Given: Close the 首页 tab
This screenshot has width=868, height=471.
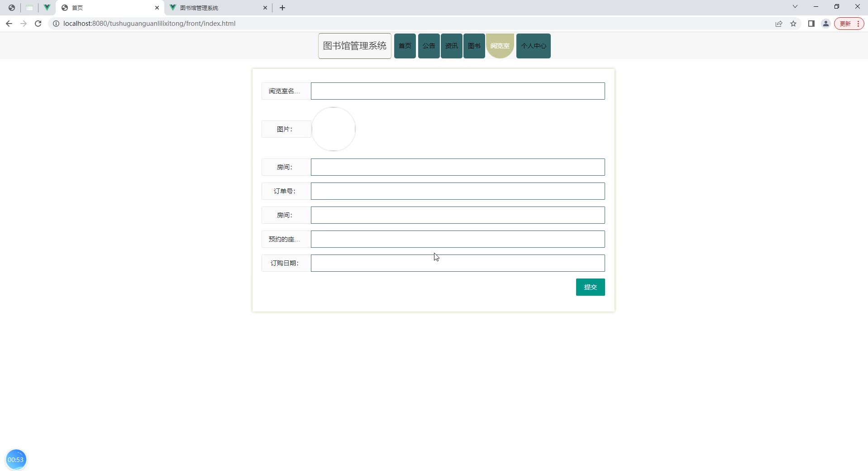Looking at the screenshot, I should pos(157,8).
